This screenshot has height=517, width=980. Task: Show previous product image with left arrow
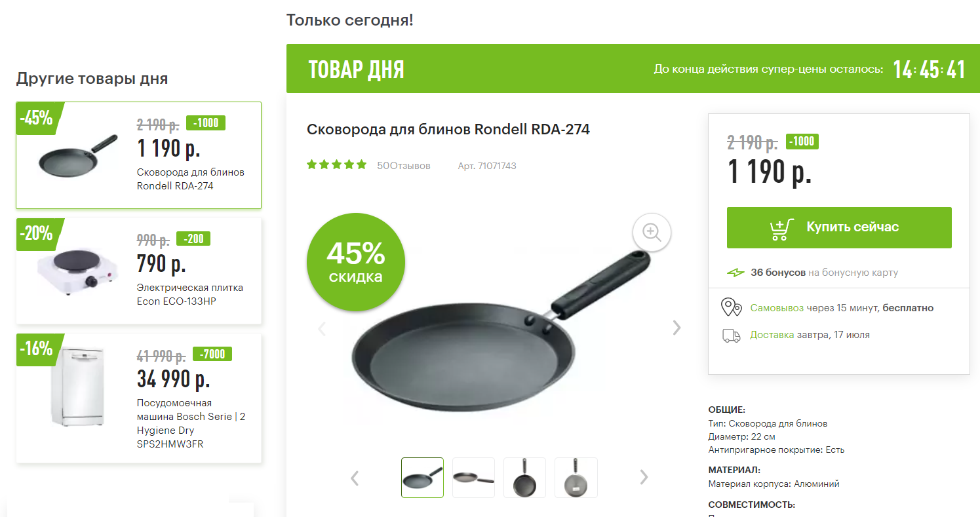(322, 329)
